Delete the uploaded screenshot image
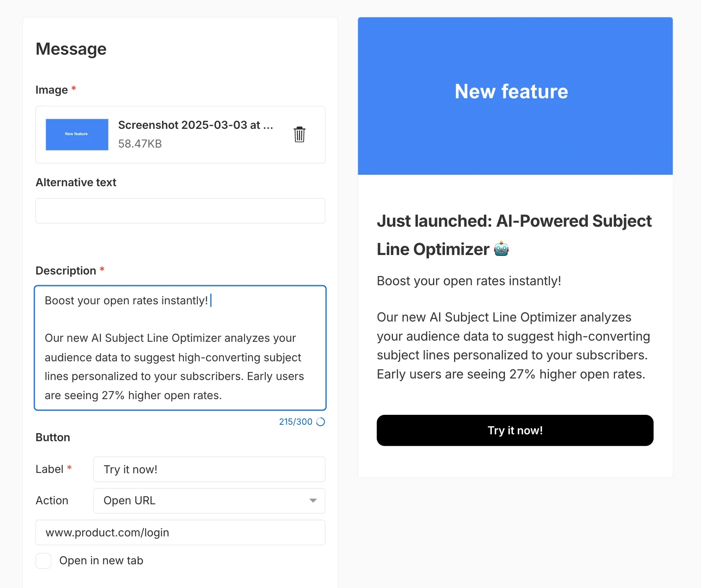Viewport: 701px width, 588px height. click(299, 134)
